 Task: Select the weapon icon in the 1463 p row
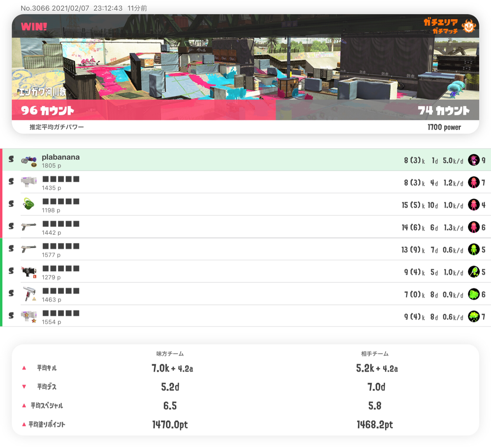point(29,293)
